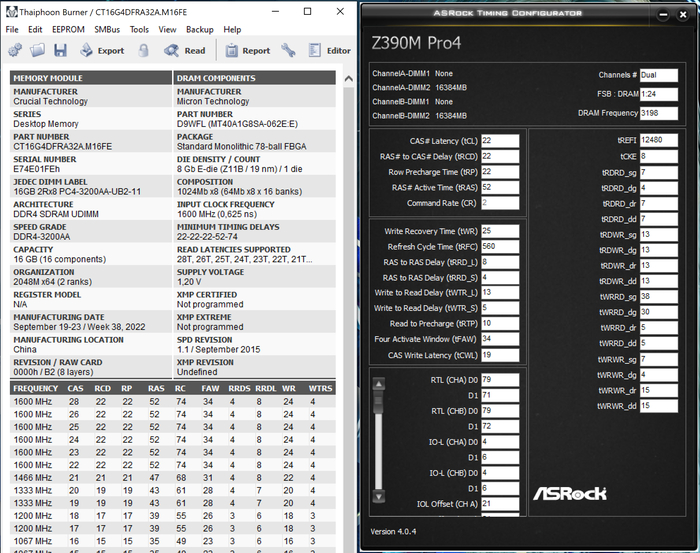Click the ChannelA-DIMM2 16384MB entry
700x553 pixels.
tap(420, 87)
